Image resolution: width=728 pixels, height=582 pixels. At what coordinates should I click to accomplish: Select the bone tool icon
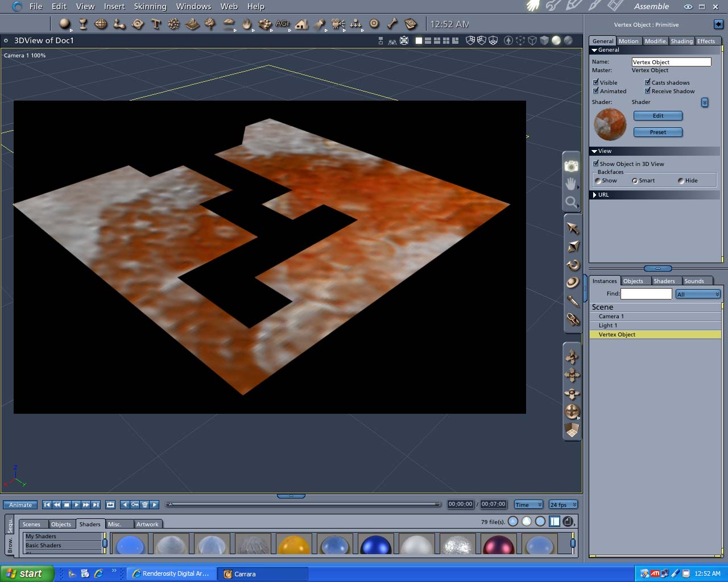tap(392, 24)
